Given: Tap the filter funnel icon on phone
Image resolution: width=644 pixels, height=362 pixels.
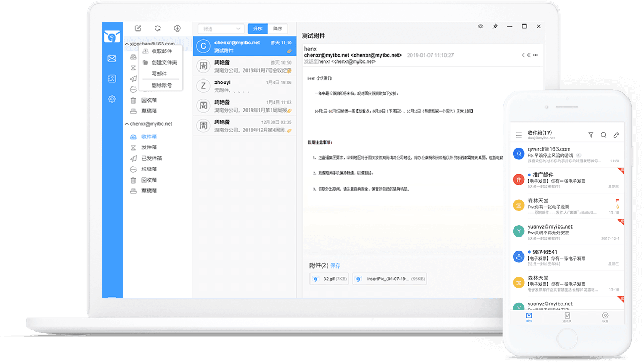Looking at the screenshot, I should click(591, 135).
